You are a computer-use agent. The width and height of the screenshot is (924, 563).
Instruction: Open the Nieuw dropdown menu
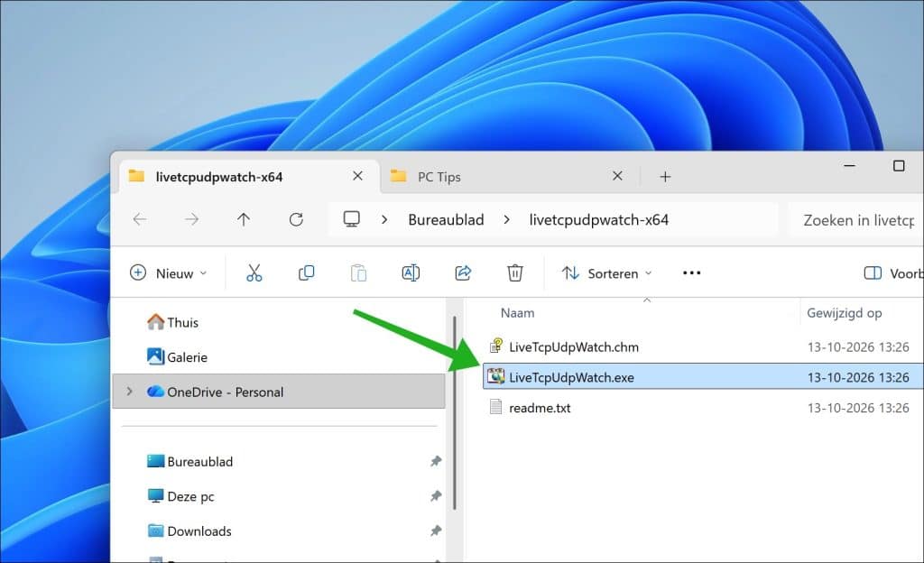[168, 273]
